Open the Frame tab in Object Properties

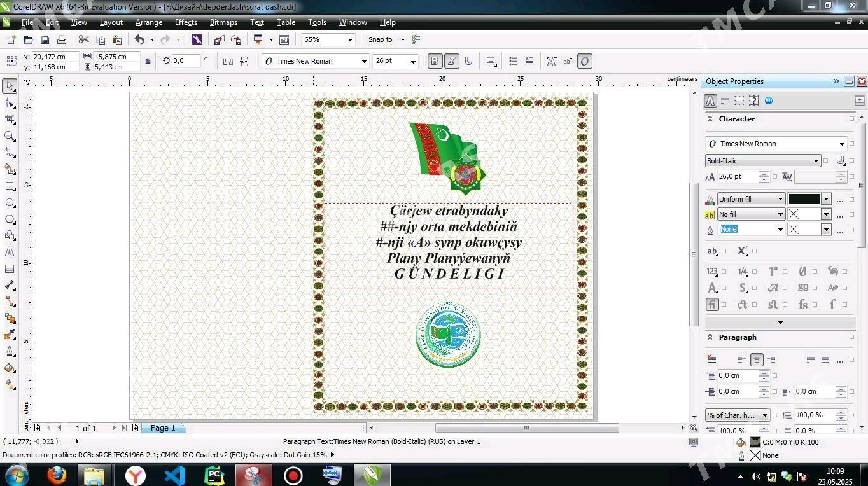(739, 101)
